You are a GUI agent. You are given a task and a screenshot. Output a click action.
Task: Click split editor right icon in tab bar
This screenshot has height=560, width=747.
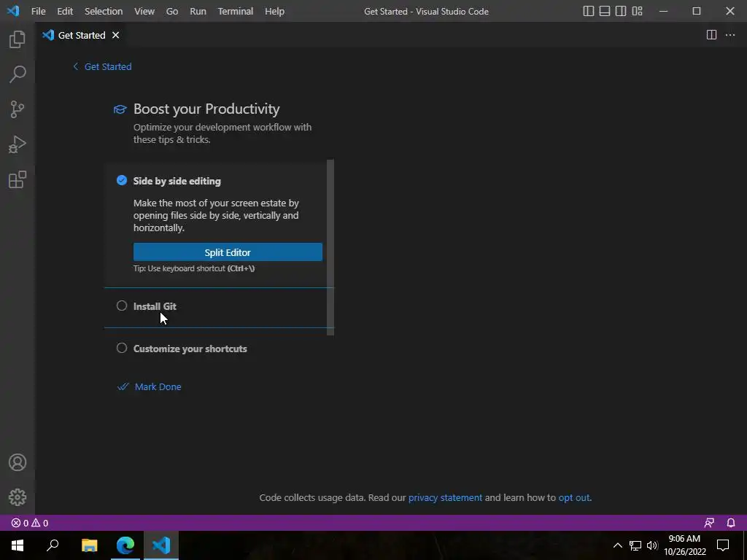tap(711, 35)
